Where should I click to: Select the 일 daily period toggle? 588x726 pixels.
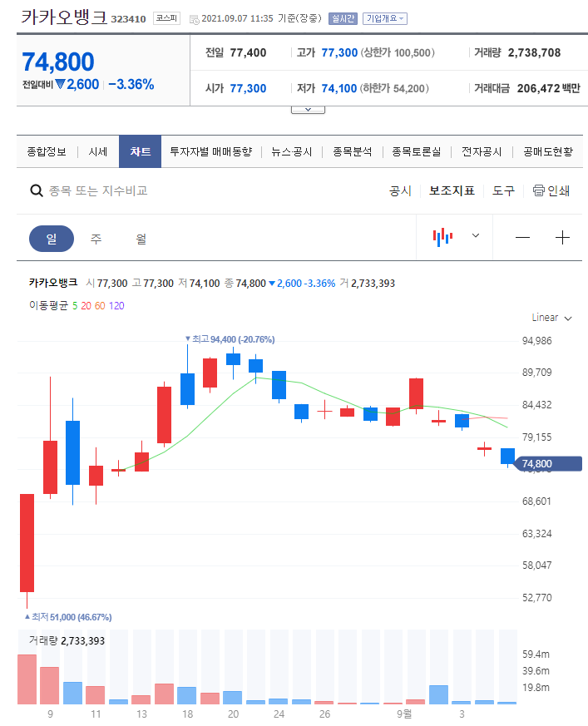point(52,239)
